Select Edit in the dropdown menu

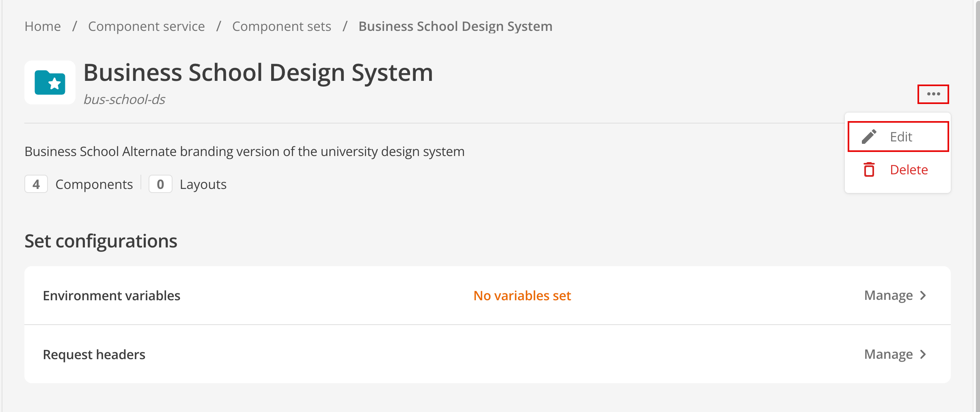(898, 137)
